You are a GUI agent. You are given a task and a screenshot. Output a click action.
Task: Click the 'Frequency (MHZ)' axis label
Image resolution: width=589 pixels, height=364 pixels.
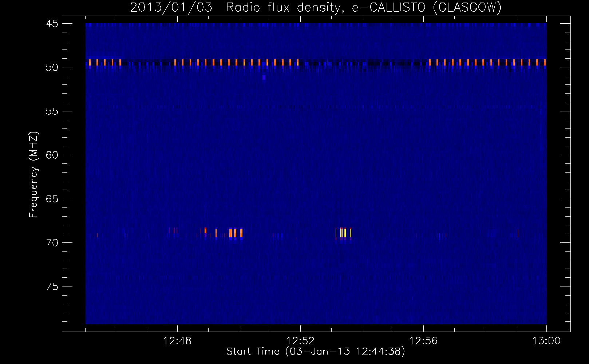coord(33,175)
